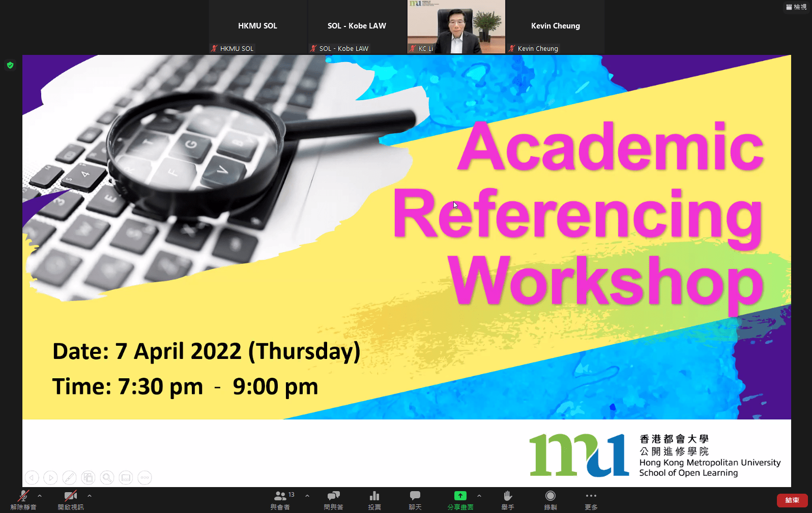Open the Chat window

[x=415, y=499]
